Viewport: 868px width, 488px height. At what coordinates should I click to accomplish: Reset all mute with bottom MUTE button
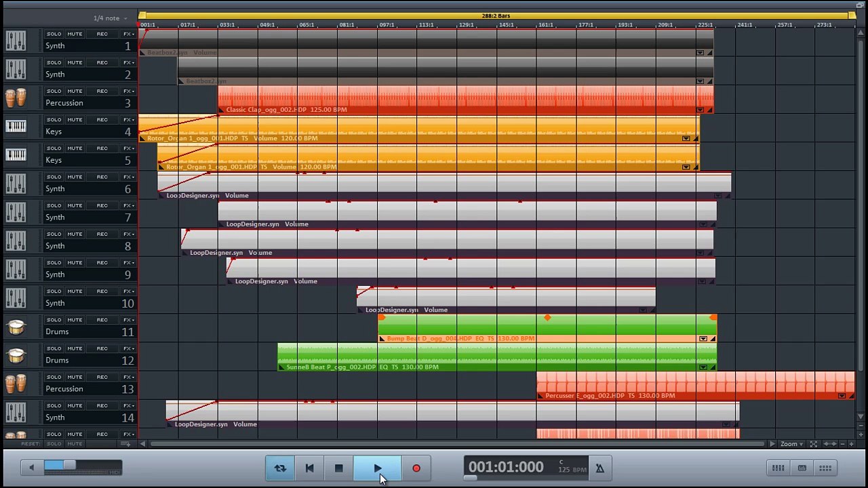[75, 444]
